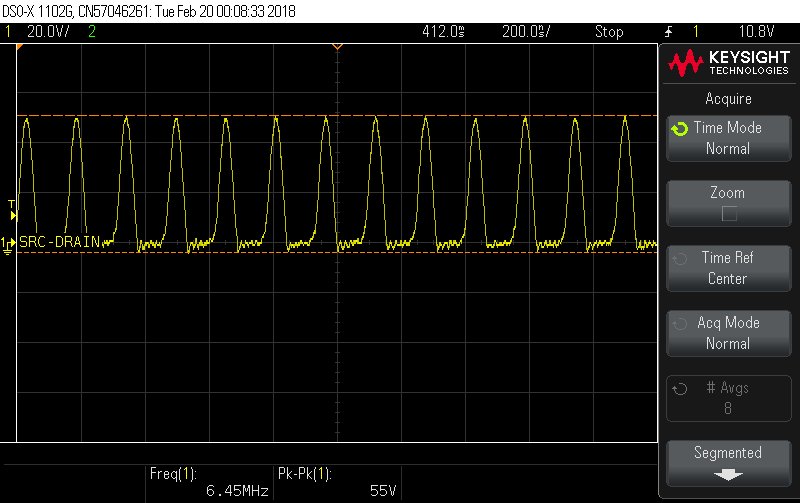The image size is (800, 503).
Task: Click the Freq(1) measurement label
Action: (173, 474)
